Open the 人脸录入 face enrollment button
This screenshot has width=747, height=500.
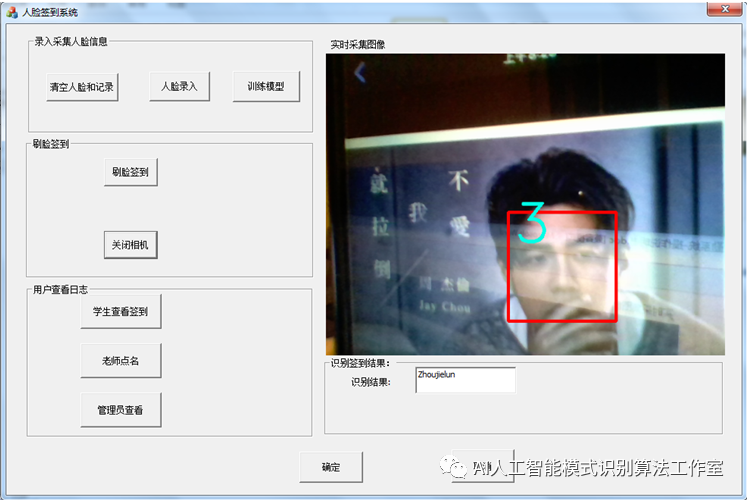pyautogui.click(x=179, y=86)
